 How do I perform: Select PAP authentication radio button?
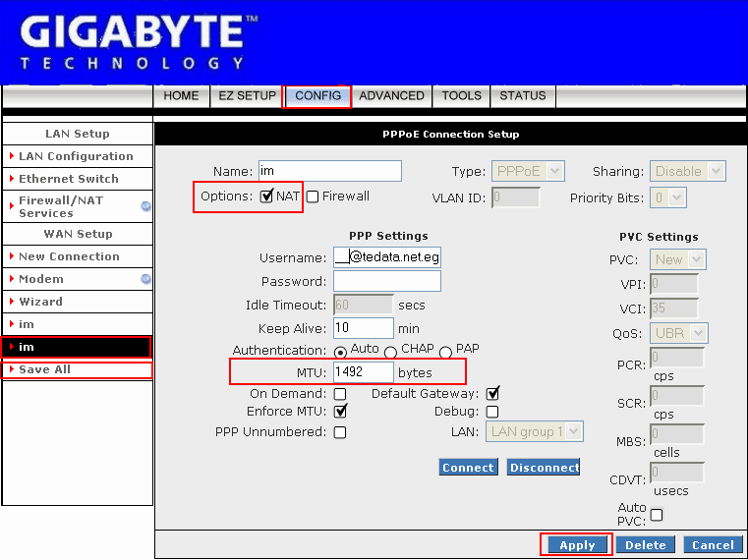[x=445, y=353]
